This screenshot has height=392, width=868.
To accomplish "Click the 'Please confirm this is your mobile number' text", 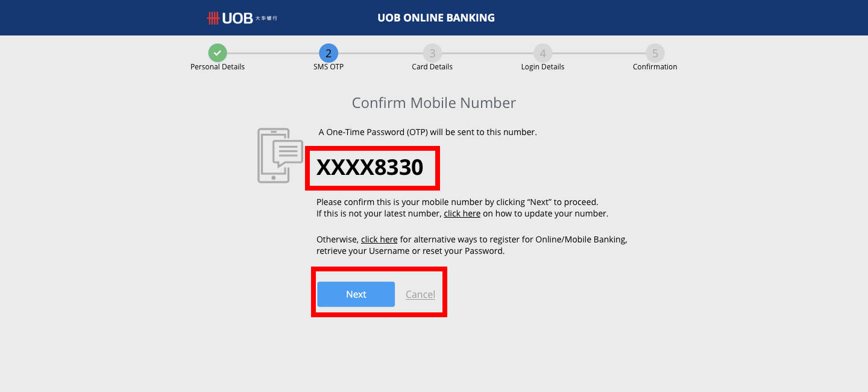I will pyautogui.click(x=458, y=202).
